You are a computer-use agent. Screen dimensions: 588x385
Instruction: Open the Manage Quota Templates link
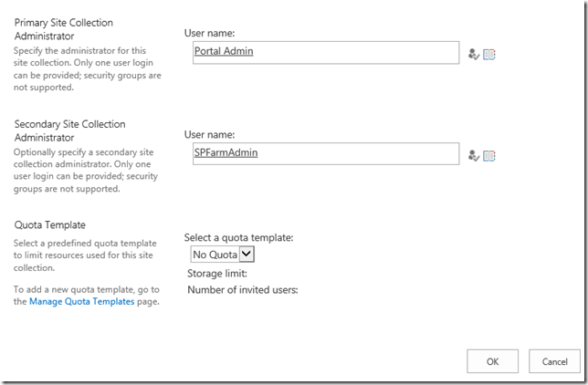click(82, 301)
